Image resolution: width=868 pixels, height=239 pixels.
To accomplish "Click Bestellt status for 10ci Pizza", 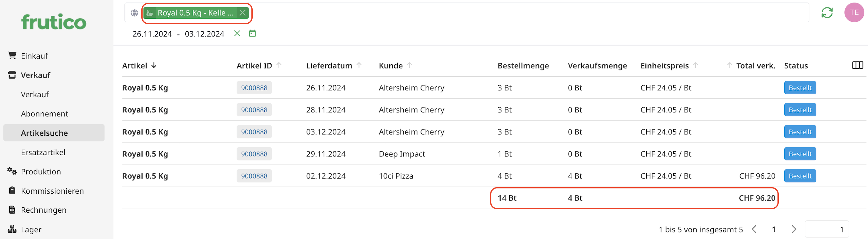I will click(799, 176).
